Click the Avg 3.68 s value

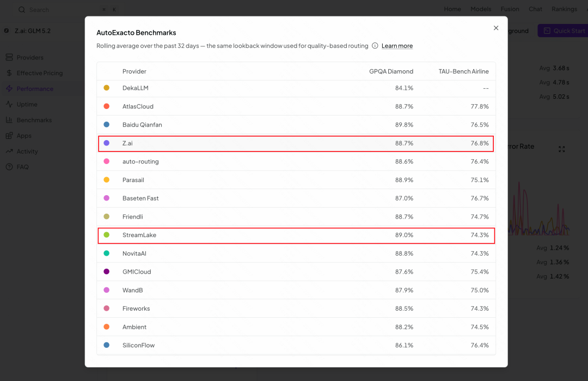point(554,68)
